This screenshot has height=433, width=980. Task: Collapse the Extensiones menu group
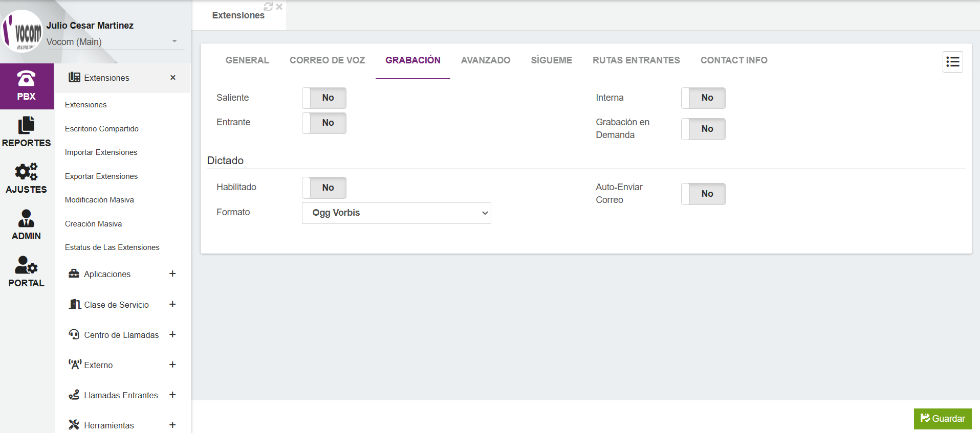click(173, 77)
